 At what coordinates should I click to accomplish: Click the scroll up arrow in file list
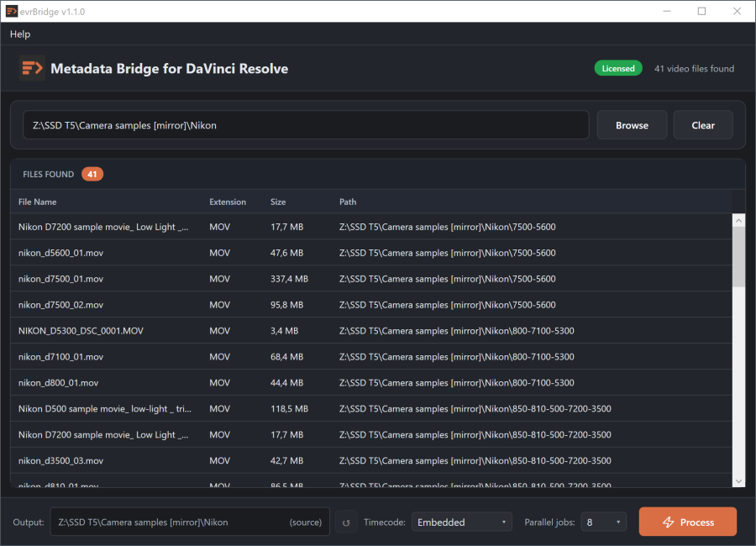738,220
